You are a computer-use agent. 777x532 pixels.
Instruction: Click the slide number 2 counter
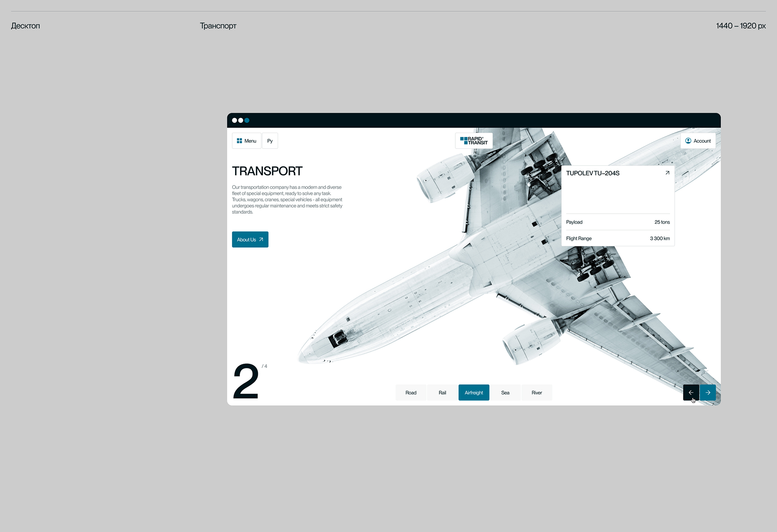point(246,381)
